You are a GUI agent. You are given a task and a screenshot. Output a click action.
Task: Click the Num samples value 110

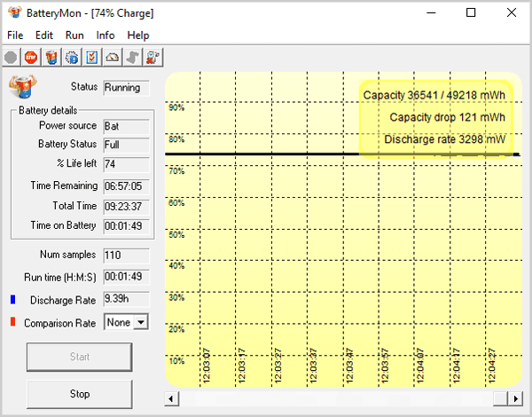(126, 256)
